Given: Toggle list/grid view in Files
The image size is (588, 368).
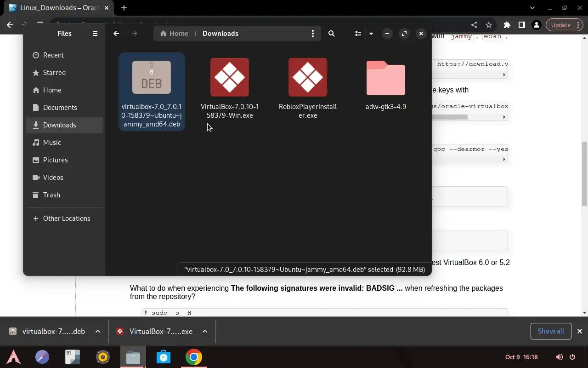Looking at the screenshot, I should click(x=358, y=34).
